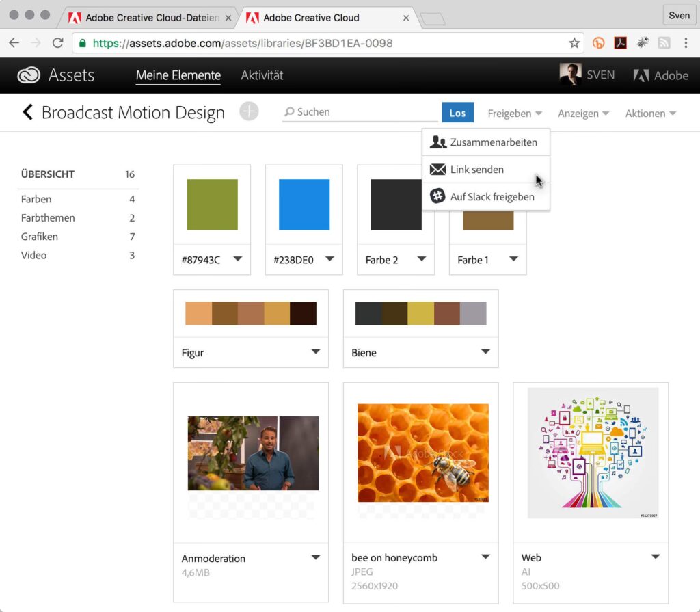The height and width of the screenshot is (612, 700).
Task: Reload the page with the refresh icon
Action: (58, 43)
